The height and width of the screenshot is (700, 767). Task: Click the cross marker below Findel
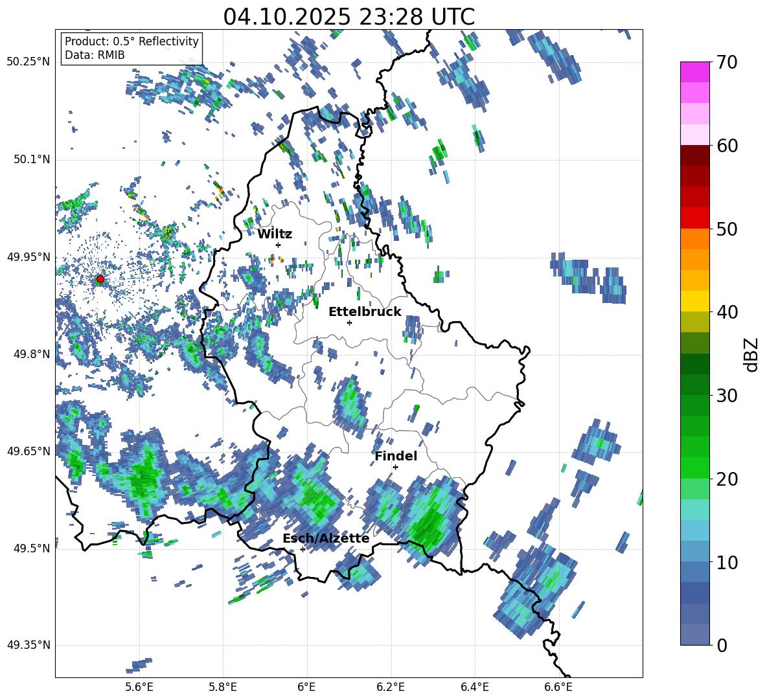(x=395, y=468)
